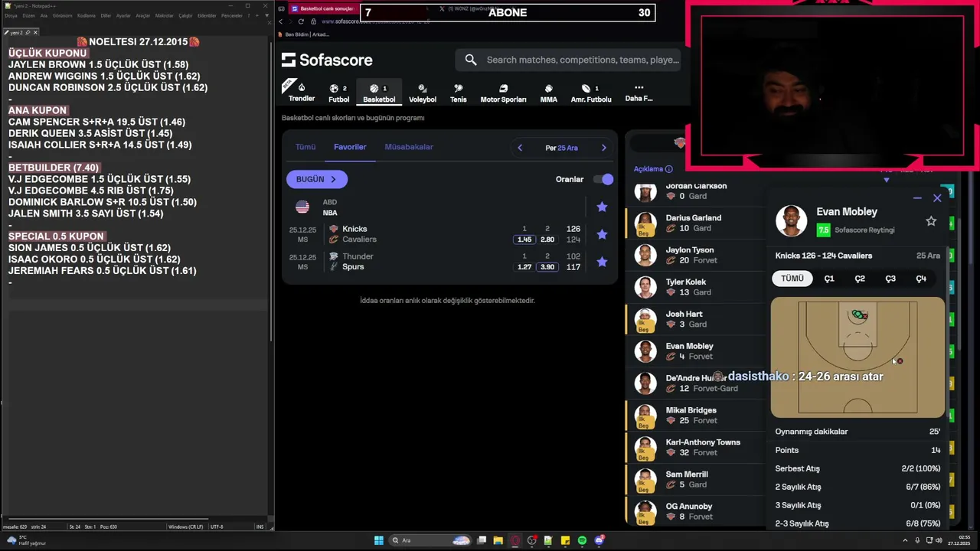Open Discord from the taskbar
This screenshot has width=980, height=551.
(599, 540)
